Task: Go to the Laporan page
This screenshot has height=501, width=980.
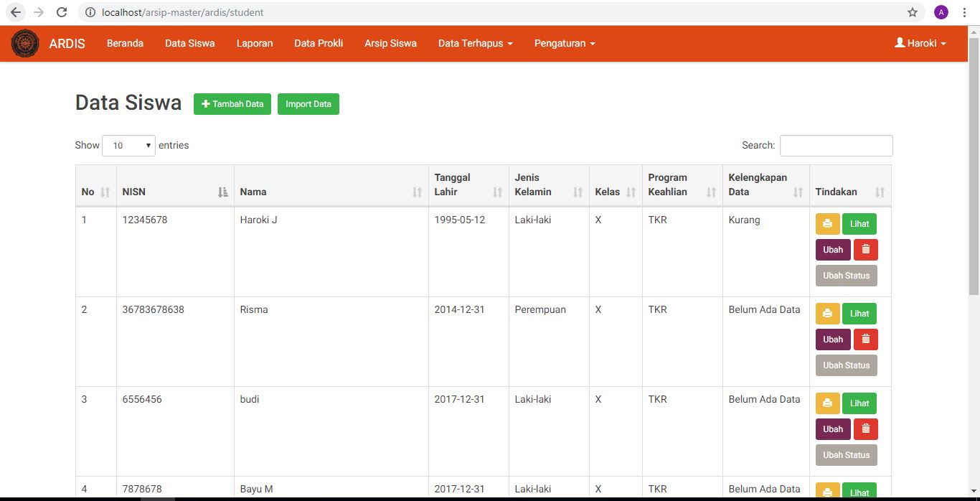Action: pyautogui.click(x=255, y=43)
